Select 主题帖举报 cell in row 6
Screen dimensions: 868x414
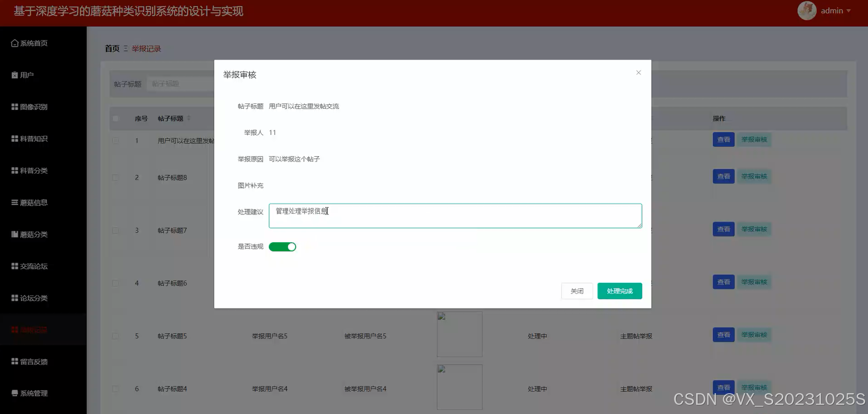click(x=636, y=389)
